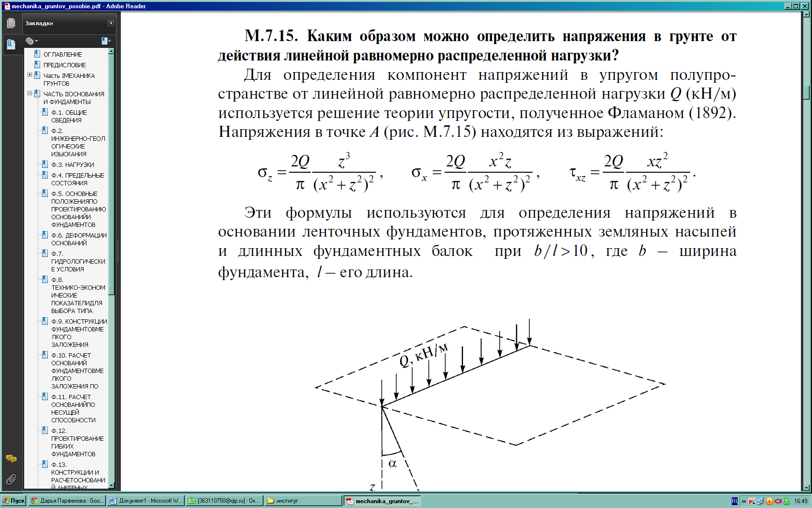Open the Attachments paperclip panel icon
Viewport: 812px width, 508px height.
click(x=11, y=479)
